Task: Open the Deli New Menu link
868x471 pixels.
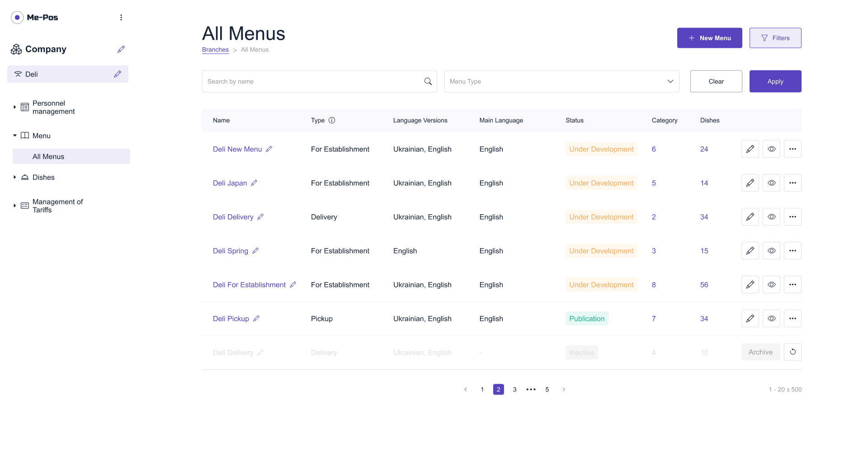Action: coord(237,149)
